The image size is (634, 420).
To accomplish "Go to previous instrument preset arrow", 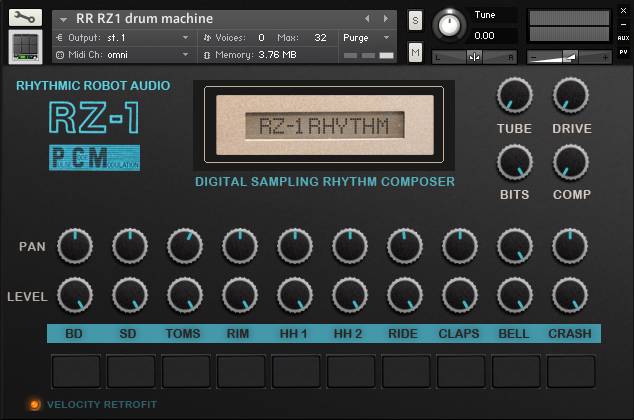I will 367,19.
